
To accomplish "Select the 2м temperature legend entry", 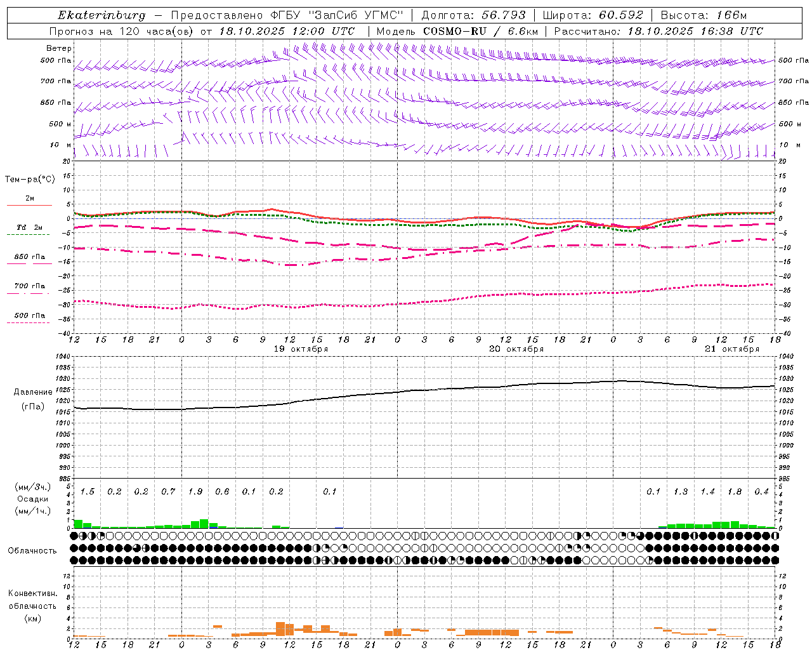I will pos(30,199).
